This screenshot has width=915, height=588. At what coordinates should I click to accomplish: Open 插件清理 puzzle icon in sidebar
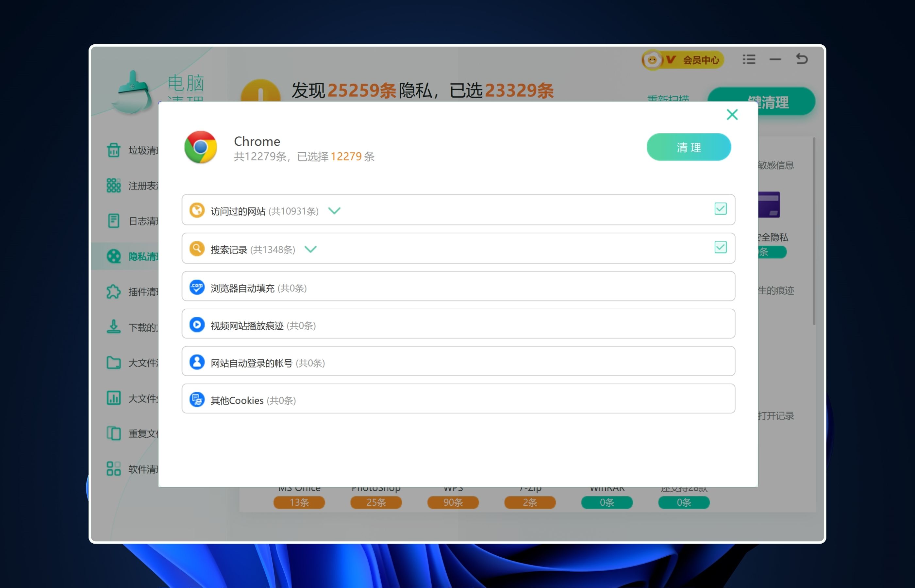[x=113, y=292]
